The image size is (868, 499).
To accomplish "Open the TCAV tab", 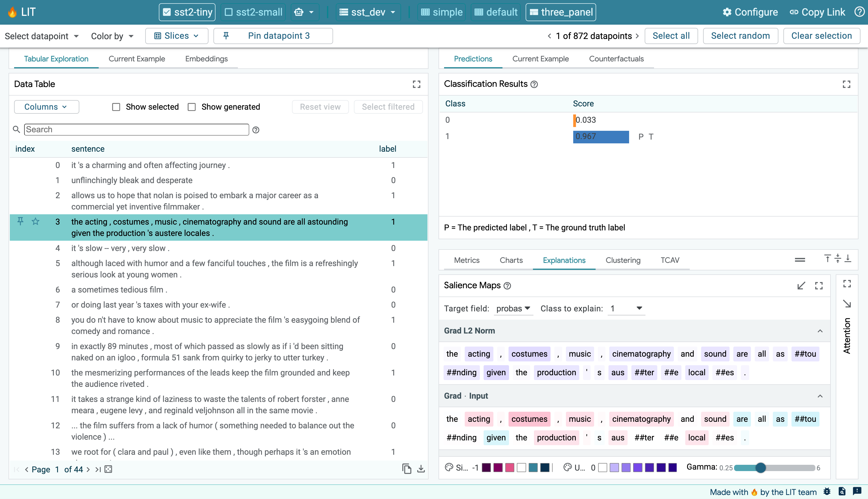I will [670, 261].
